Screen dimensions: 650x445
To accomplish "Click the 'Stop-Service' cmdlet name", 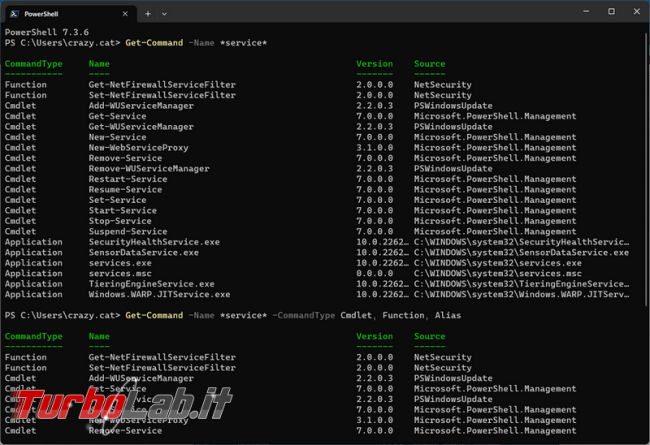I will [120, 221].
